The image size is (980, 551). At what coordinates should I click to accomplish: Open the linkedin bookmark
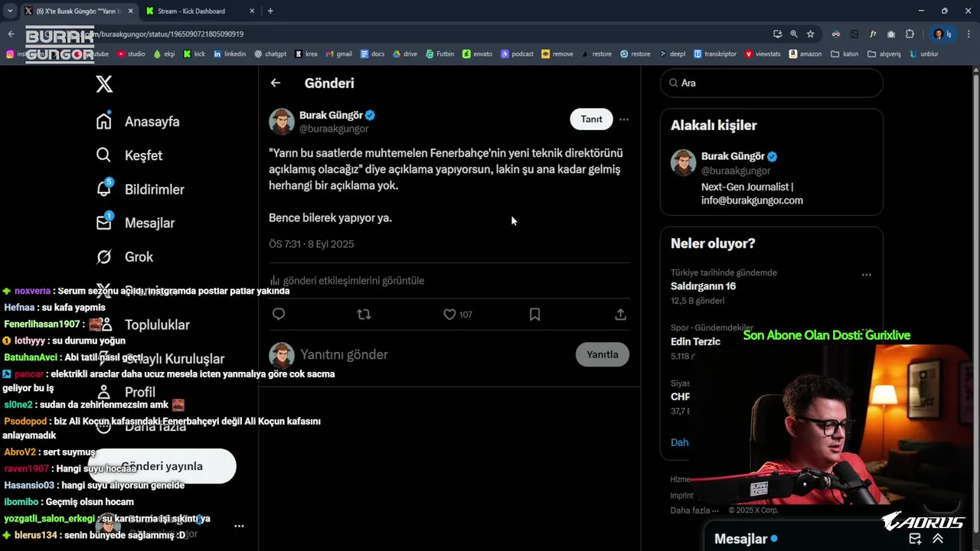[x=230, y=54]
